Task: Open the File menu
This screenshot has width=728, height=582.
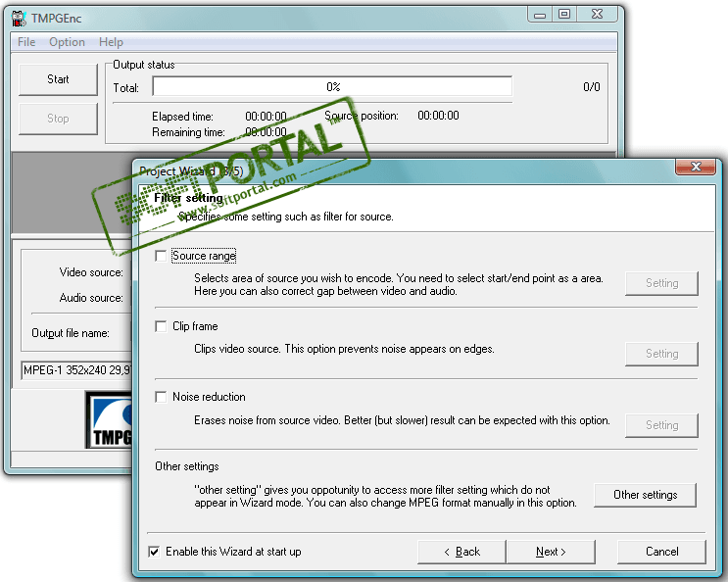Action: point(26,42)
